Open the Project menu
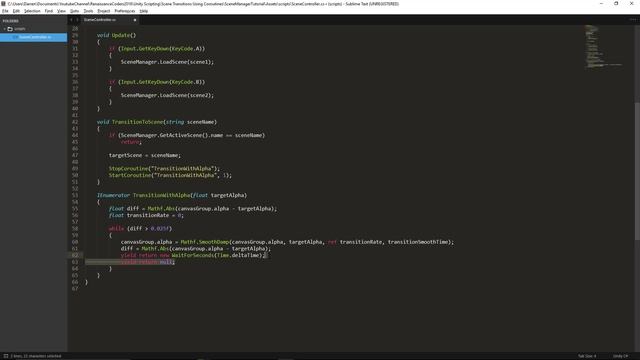The width and height of the screenshot is (640, 360). [x=104, y=11]
